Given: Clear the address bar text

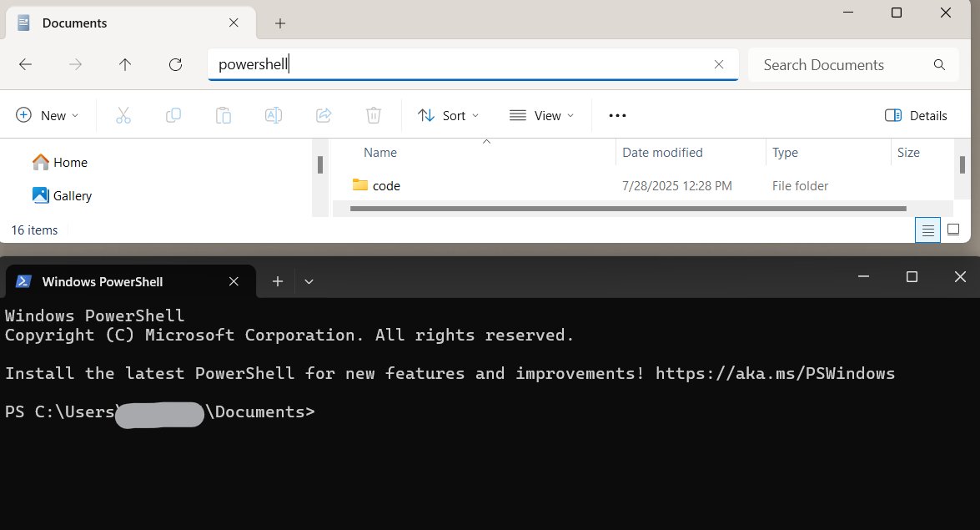Looking at the screenshot, I should coord(719,64).
